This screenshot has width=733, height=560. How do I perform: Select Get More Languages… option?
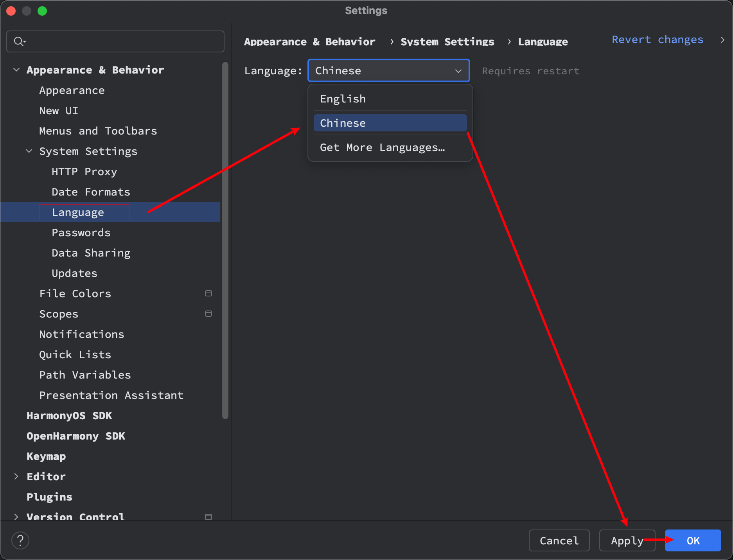tap(390, 147)
